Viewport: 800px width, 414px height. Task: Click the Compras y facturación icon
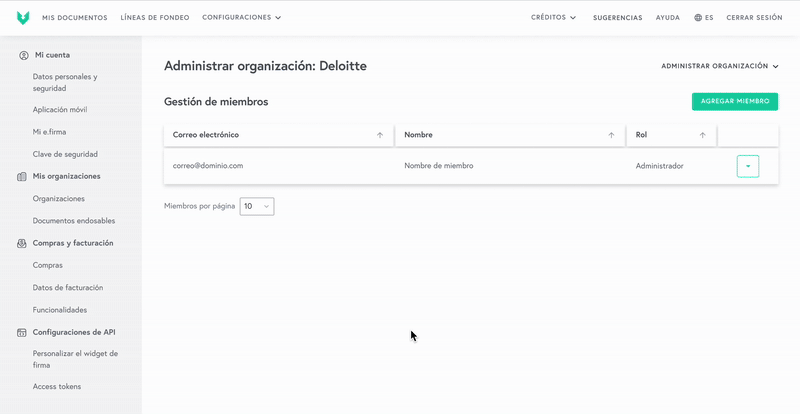[x=21, y=243]
